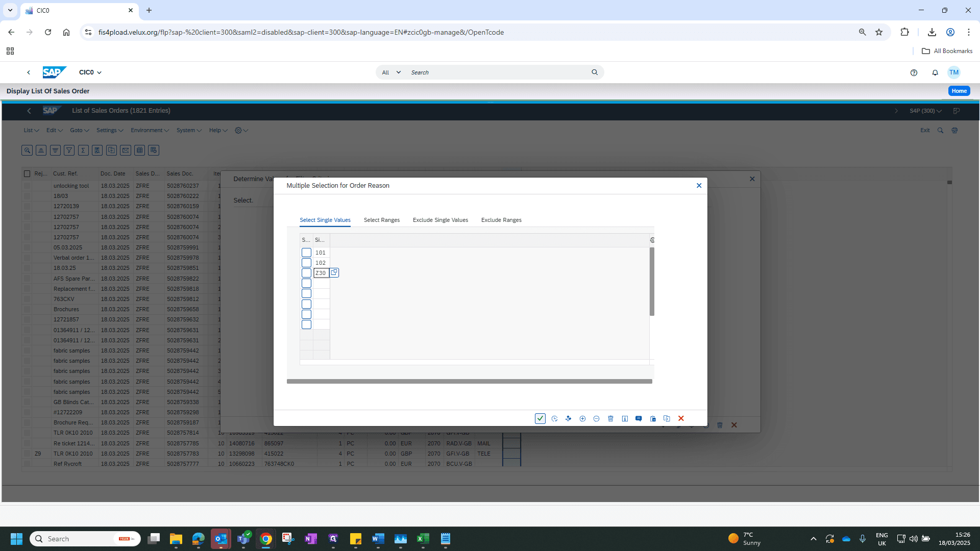980x551 pixels.
Task: Open table settings gear in selection dialog
Action: (x=652, y=240)
